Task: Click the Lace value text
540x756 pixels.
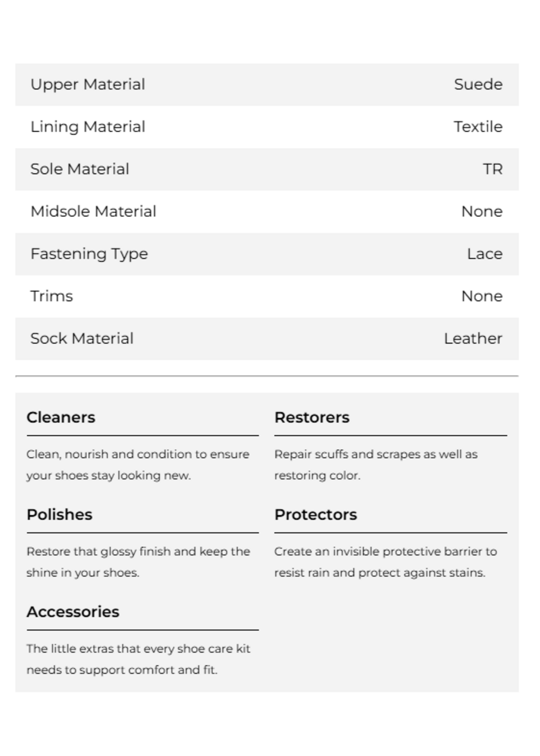Action: click(x=485, y=254)
